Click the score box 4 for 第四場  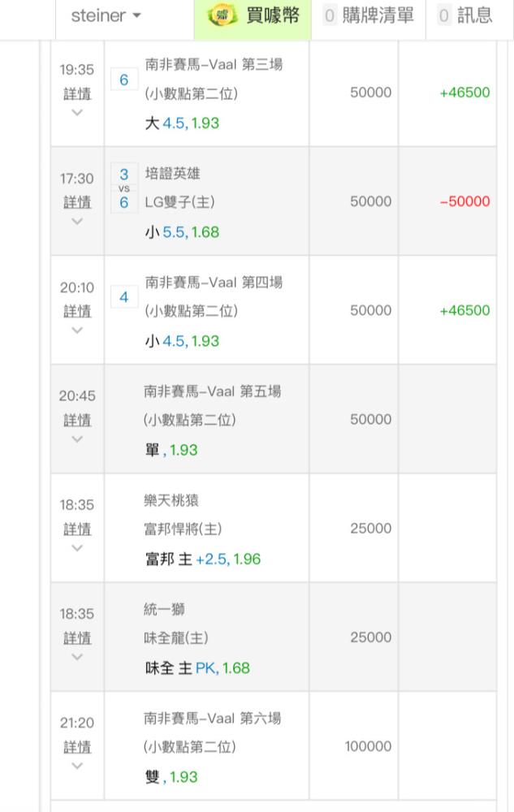coord(123,297)
